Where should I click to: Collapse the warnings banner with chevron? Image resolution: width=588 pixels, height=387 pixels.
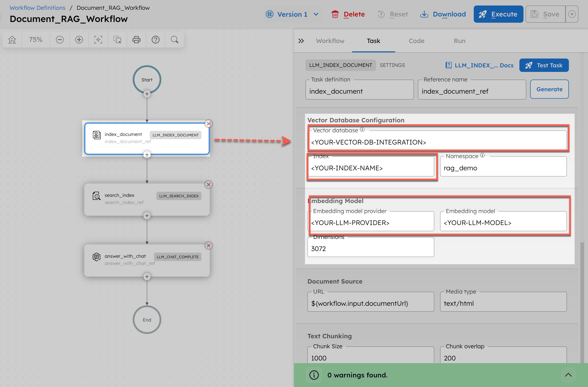[x=568, y=375]
